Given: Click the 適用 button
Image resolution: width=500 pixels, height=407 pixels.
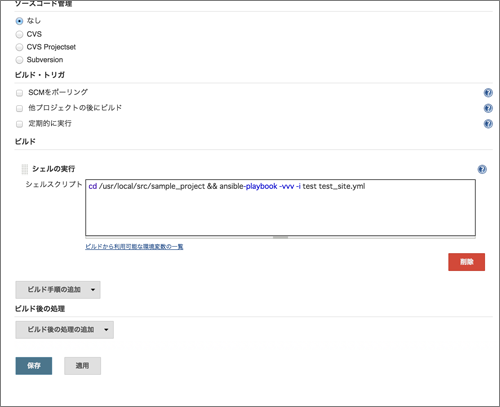Looking at the screenshot, I should coord(82,366).
